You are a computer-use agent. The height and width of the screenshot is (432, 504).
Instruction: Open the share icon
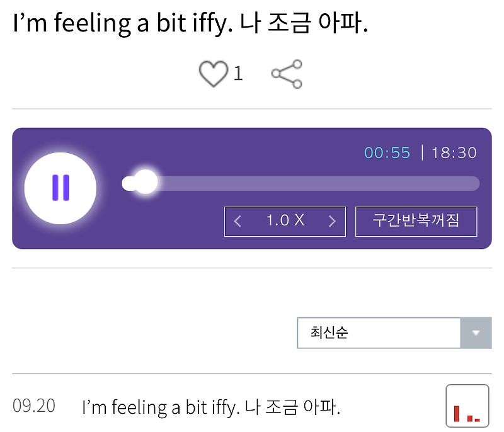point(287,73)
